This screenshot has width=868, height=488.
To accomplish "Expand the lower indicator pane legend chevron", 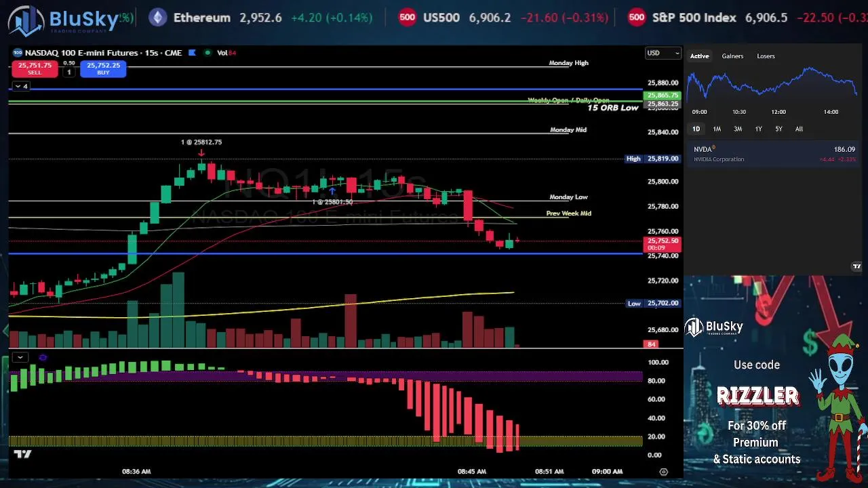I will [x=20, y=357].
